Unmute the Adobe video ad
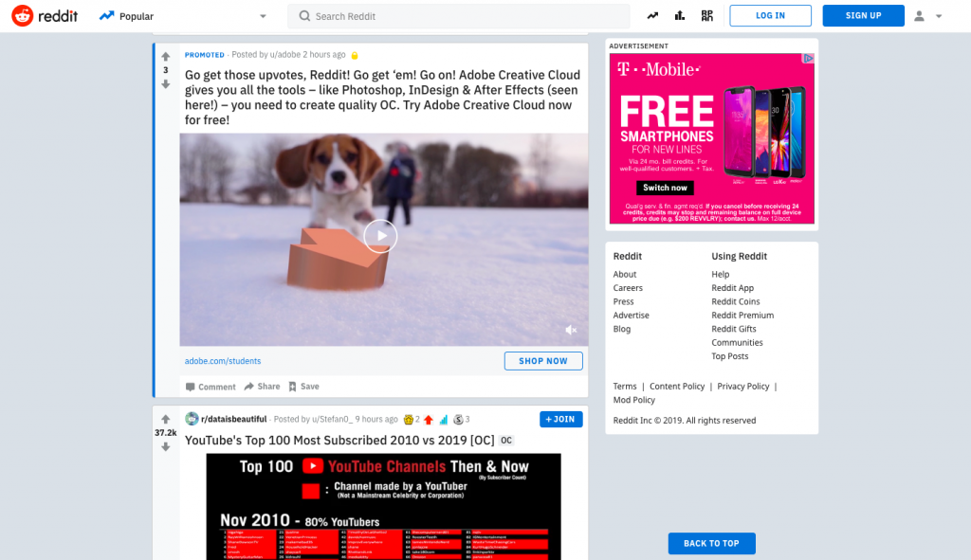The width and height of the screenshot is (971, 560). (x=571, y=329)
